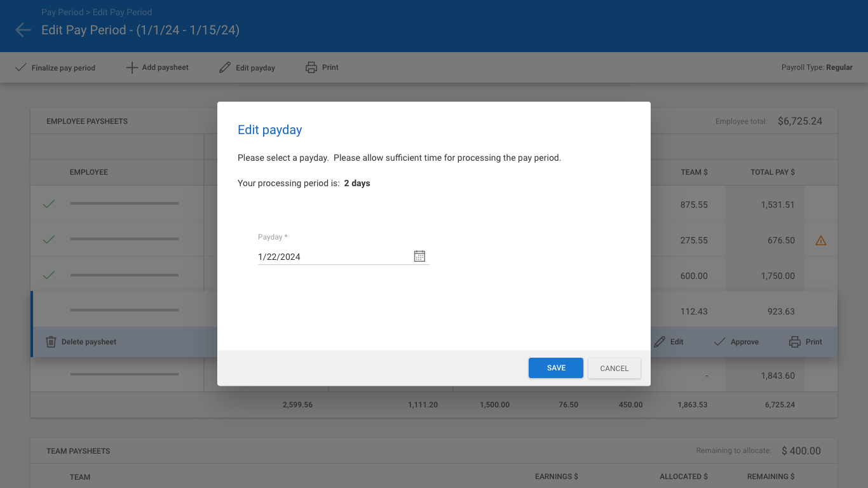Click the Delete paysheet label
The width and height of the screenshot is (868, 488).
click(89, 342)
